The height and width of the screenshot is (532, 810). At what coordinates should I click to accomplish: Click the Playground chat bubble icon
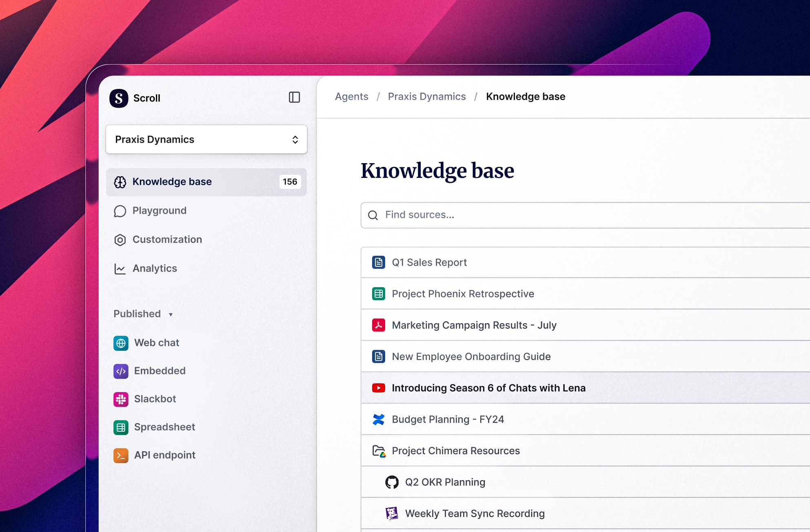click(x=120, y=211)
